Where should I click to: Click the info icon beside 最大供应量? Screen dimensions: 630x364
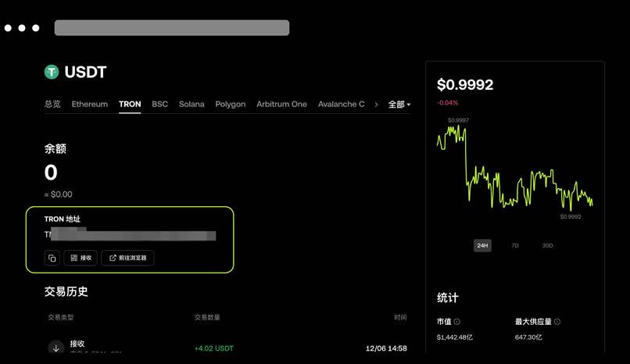pos(557,322)
